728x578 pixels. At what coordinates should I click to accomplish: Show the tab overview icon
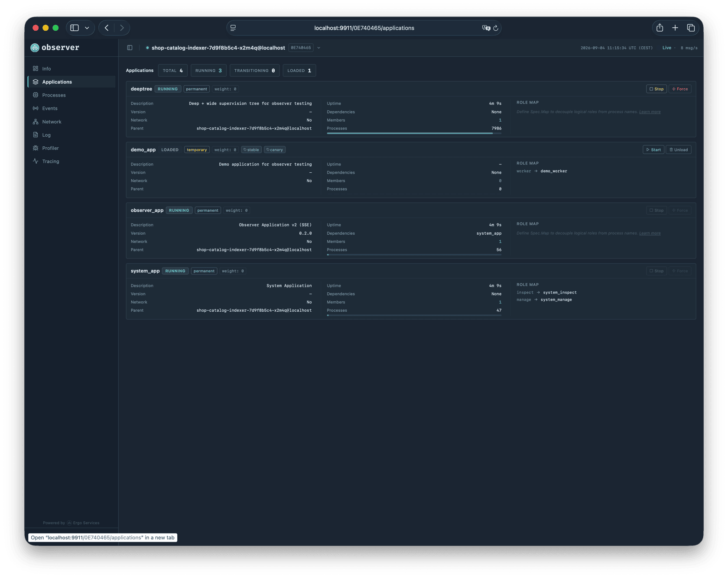691,28
